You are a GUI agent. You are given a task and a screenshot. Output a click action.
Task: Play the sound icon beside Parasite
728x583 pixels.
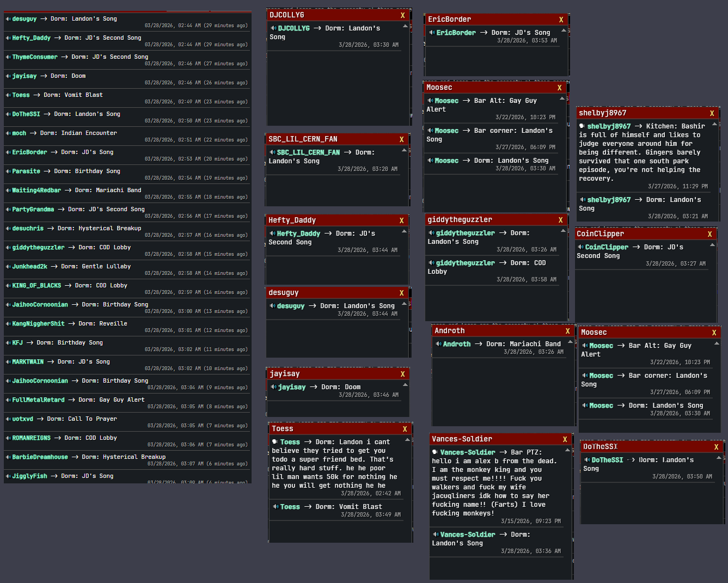coord(8,171)
